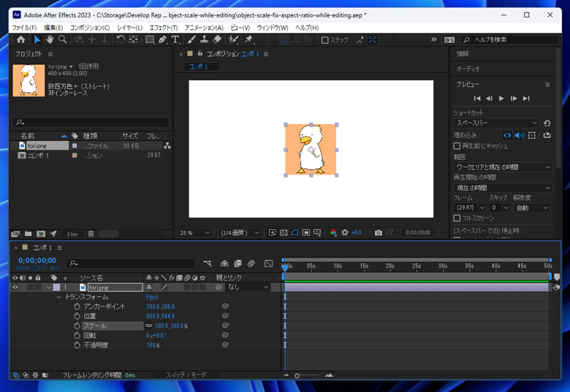The image size is (570, 392).
Task: Click the 8 bpc color depth button
Action: point(72,234)
